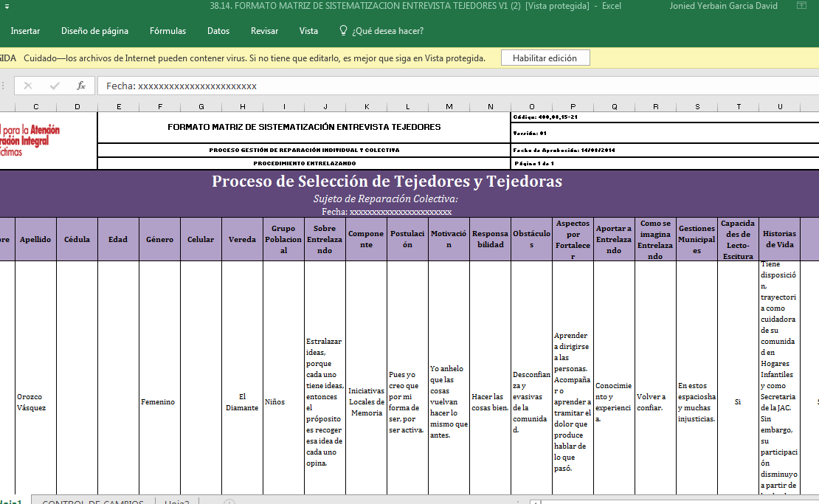This screenshot has height=504, width=819.
Task: Click the 'Edad' header cell
Action: pos(119,239)
